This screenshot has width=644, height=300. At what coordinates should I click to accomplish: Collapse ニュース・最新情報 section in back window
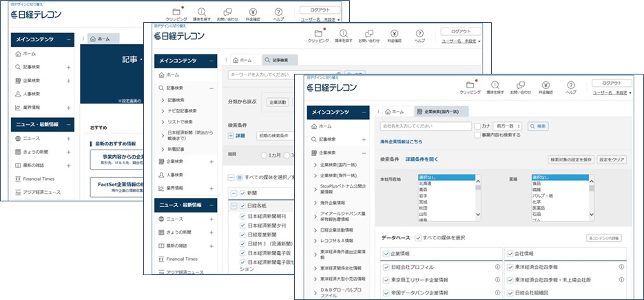[x=68, y=124]
